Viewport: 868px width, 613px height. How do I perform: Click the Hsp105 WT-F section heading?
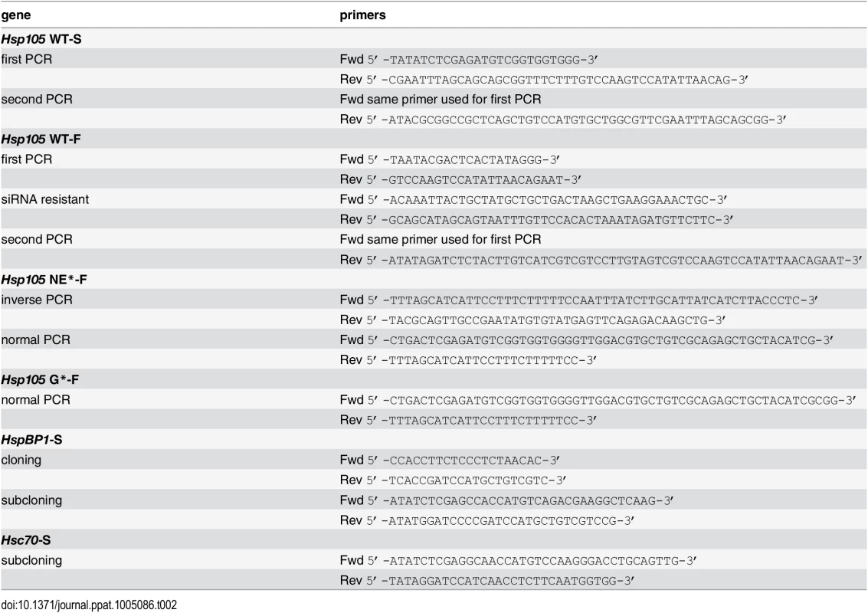pos(41,139)
